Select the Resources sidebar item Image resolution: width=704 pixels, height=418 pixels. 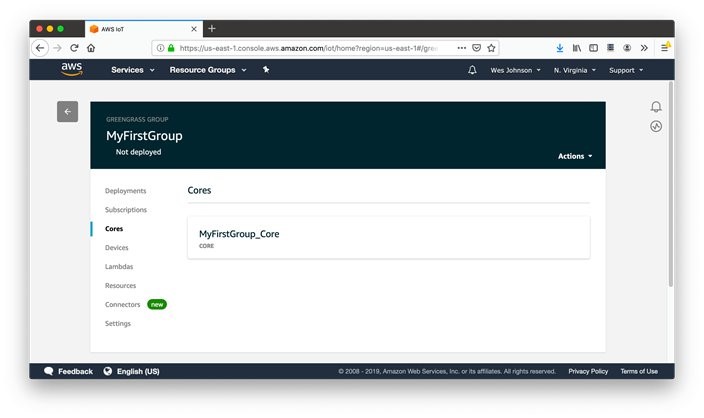pyautogui.click(x=120, y=286)
